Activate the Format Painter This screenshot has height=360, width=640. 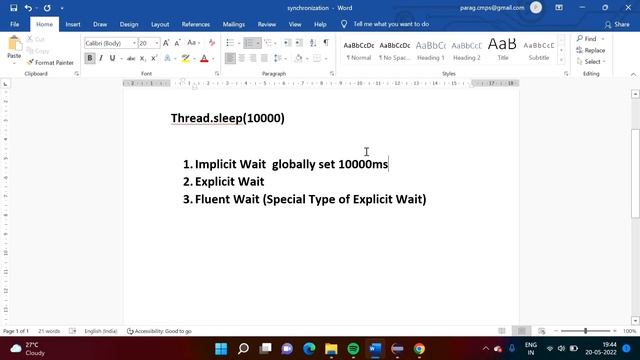pyautogui.click(x=50, y=62)
